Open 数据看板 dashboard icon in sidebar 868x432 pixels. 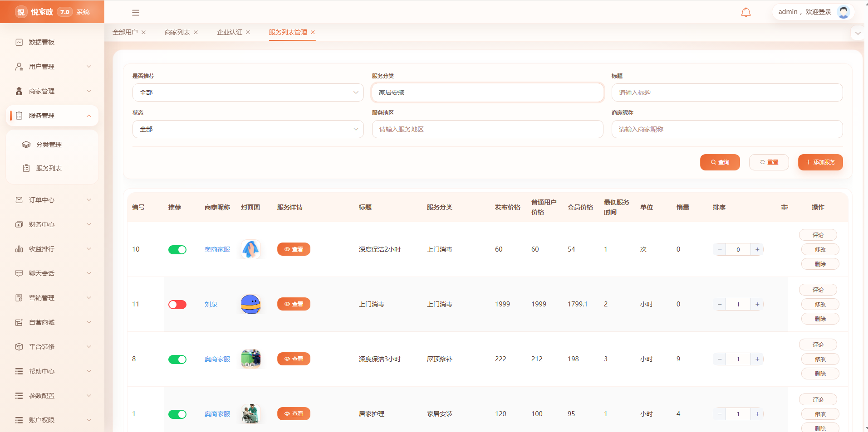pyautogui.click(x=19, y=42)
